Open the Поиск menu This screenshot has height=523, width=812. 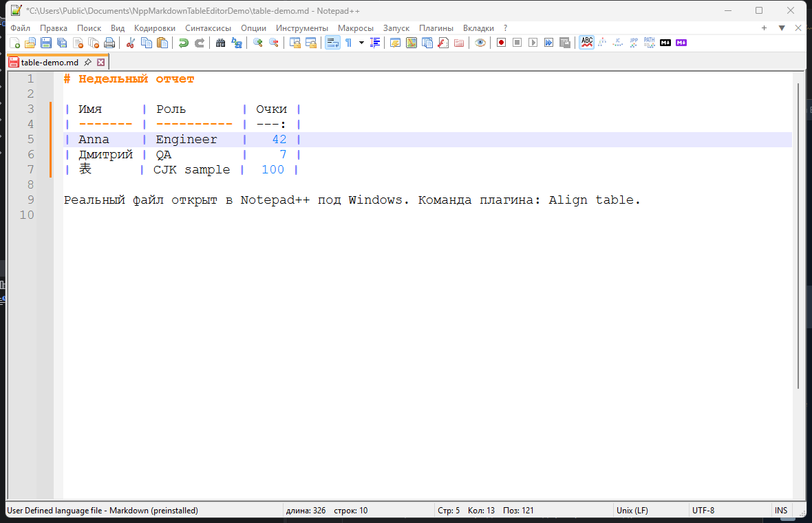click(89, 28)
